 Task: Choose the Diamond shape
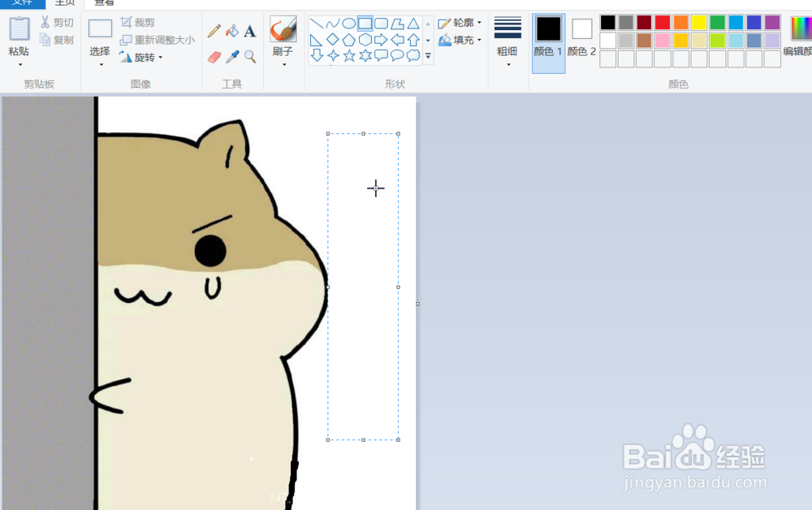tap(333, 40)
